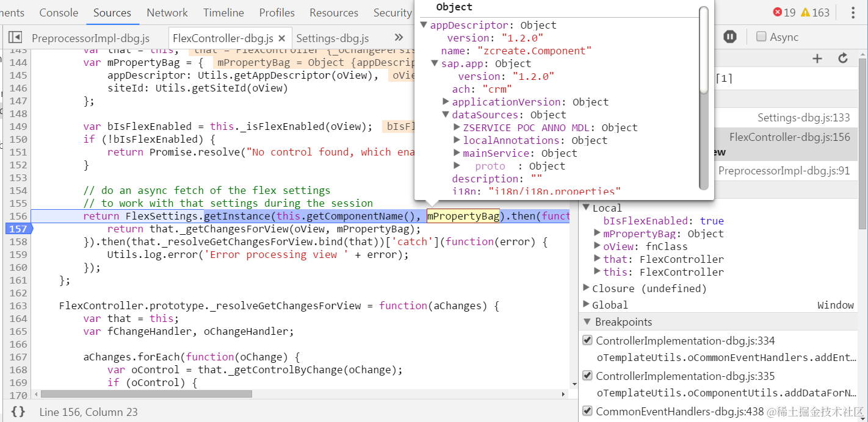Viewport: 868px width, 422px height.
Task: Expand 'this: FlexController' variable
Action: [x=598, y=272]
